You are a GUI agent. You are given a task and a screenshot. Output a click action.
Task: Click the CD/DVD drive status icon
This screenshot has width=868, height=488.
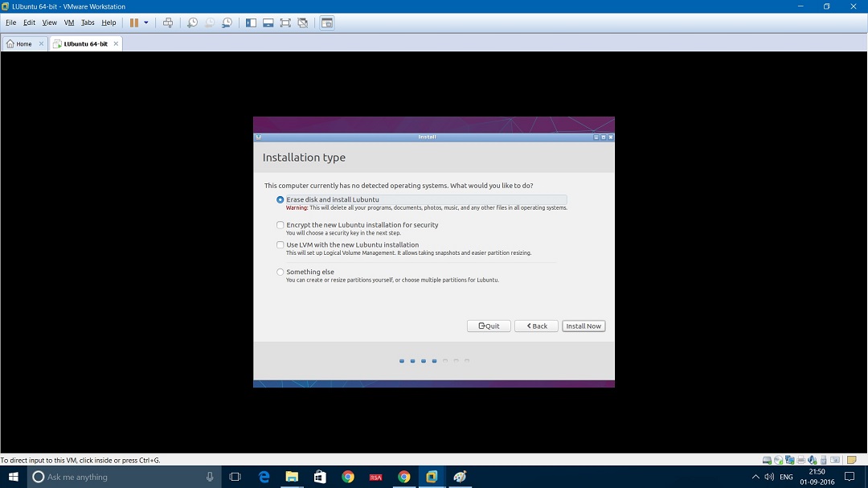778,461
